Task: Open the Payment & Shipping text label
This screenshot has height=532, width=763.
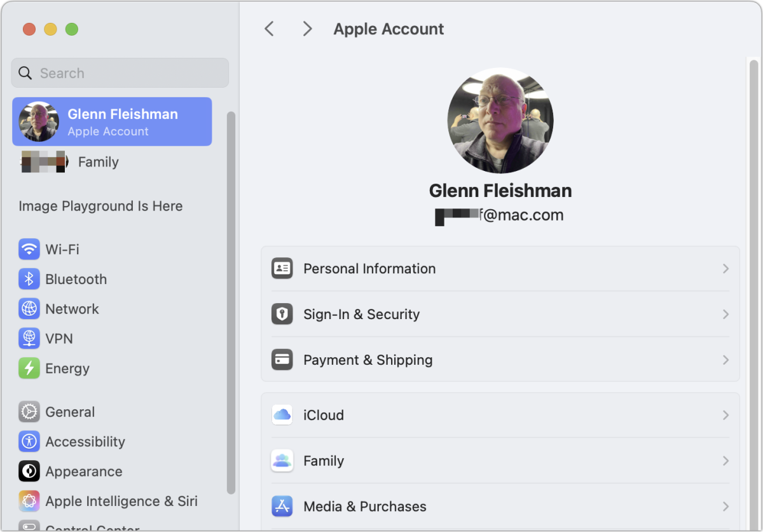Action: tap(368, 360)
